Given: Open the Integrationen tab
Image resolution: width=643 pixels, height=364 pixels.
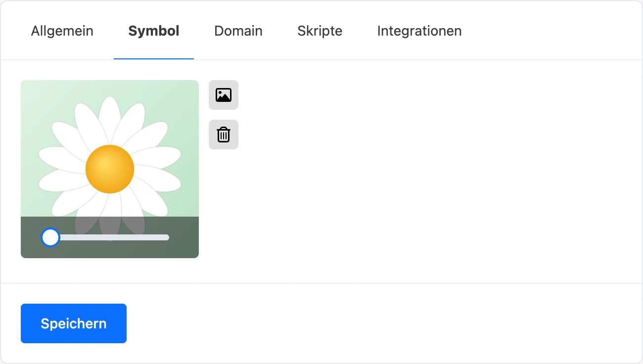Looking at the screenshot, I should tap(419, 31).
